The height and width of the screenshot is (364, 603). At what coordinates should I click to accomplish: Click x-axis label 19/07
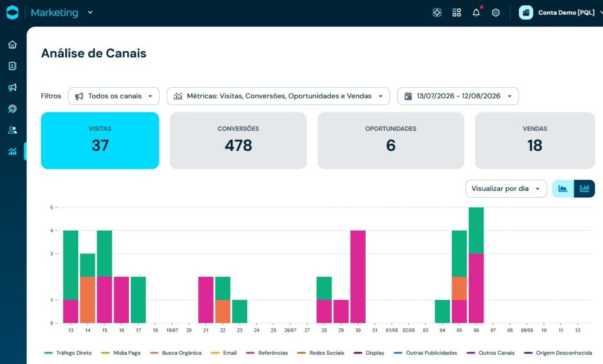[172, 330]
